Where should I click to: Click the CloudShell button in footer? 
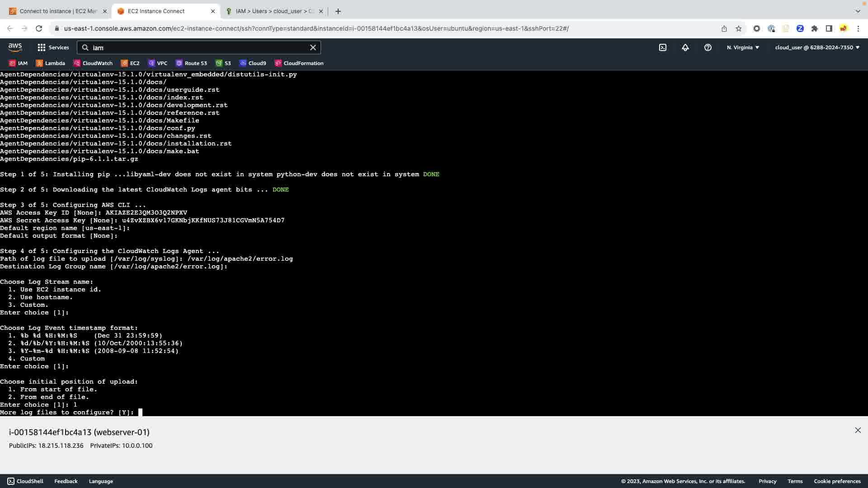[x=25, y=481]
